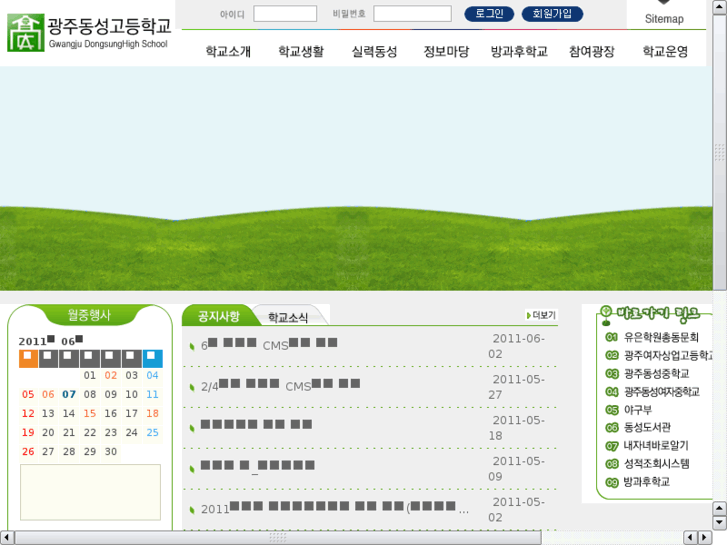Click the 07 내자녀바로알기 link
Image resolution: width=727 pixels, height=545 pixels.
coord(647,446)
